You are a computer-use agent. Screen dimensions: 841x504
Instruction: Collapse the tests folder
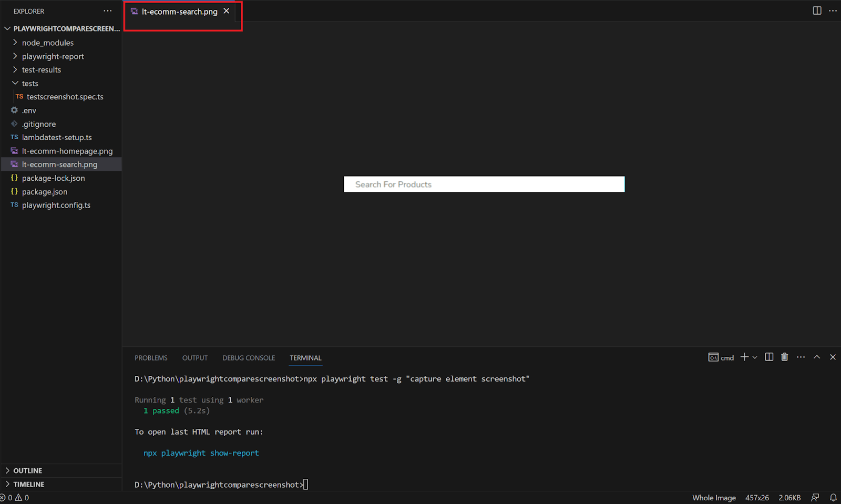tap(30, 84)
